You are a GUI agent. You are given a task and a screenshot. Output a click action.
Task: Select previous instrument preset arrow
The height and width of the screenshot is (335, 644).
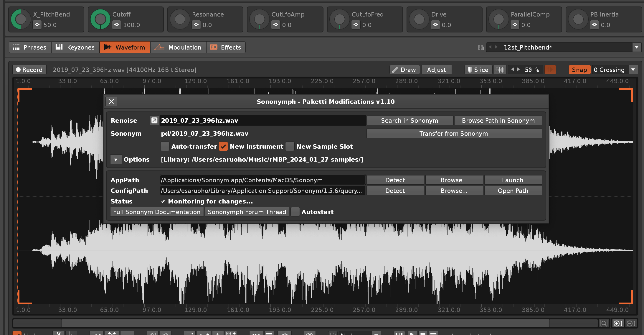[490, 47]
